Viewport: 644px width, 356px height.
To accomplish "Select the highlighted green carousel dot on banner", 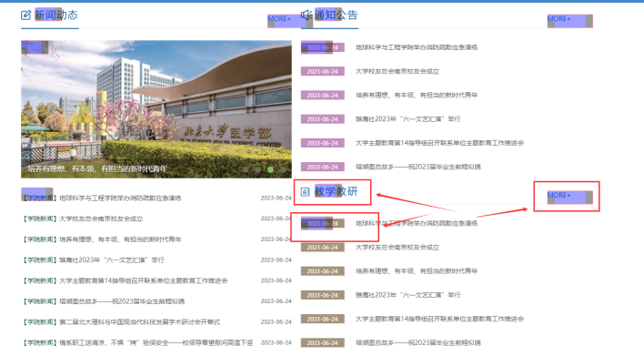I will coord(270,169).
